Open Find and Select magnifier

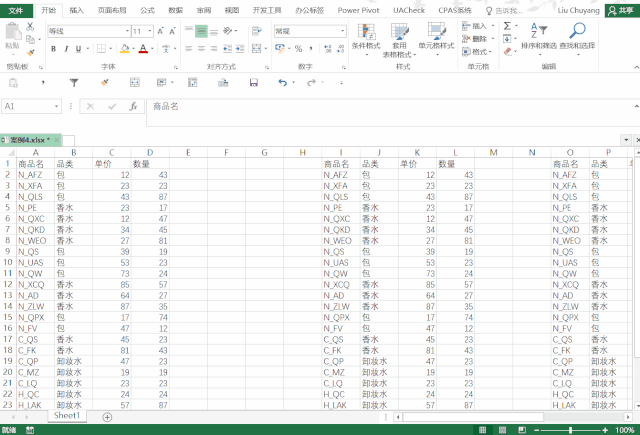click(577, 39)
